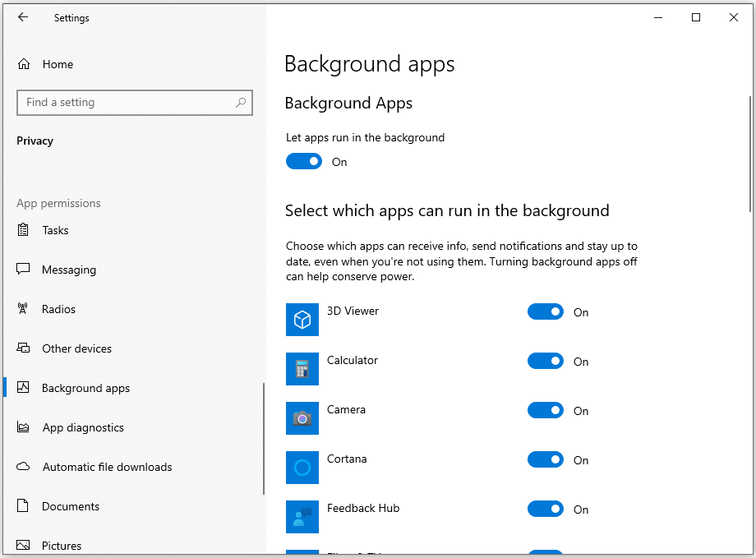Select the App diagnostics icon
756x558 pixels.
24,427
